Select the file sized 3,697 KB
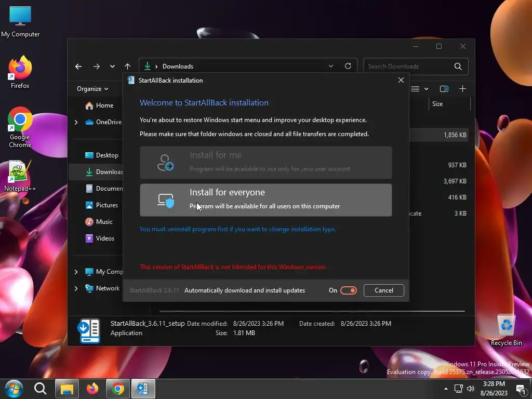Screen dimensions: 532x399 [x=455, y=181]
